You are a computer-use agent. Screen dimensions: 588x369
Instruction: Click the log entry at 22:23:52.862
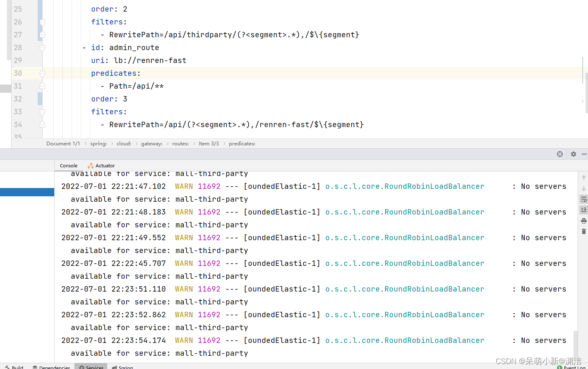tap(314, 315)
